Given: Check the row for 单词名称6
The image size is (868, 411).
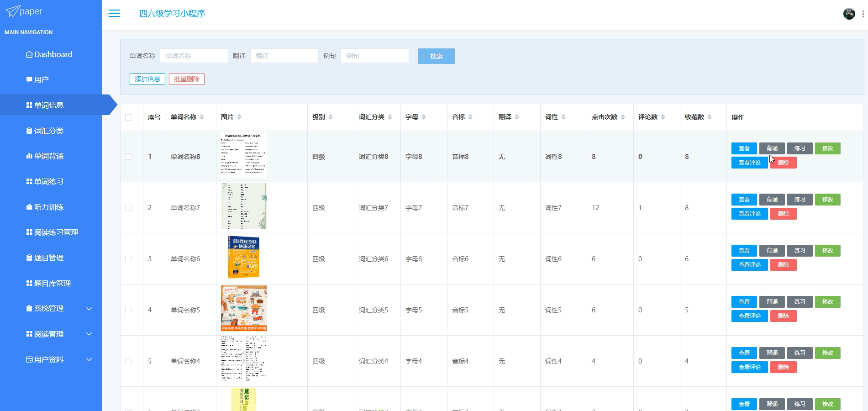Looking at the screenshot, I should pos(128,259).
